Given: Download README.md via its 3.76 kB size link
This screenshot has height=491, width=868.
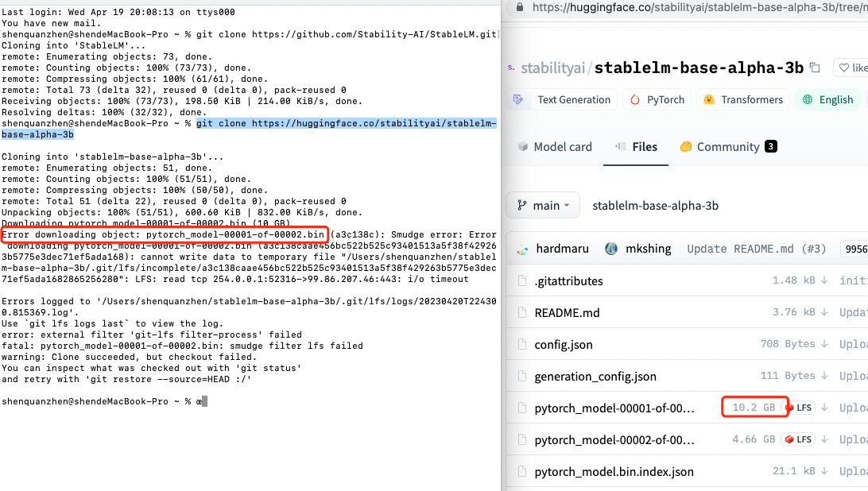Looking at the screenshot, I should [800, 312].
